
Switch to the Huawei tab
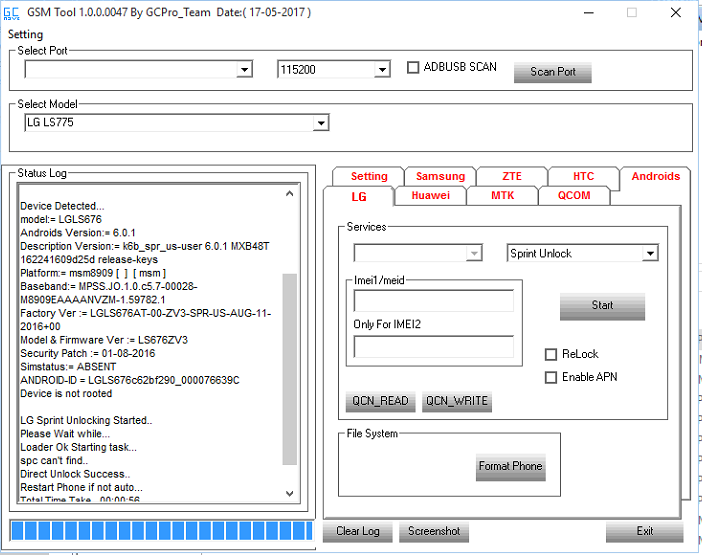click(430, 196)
